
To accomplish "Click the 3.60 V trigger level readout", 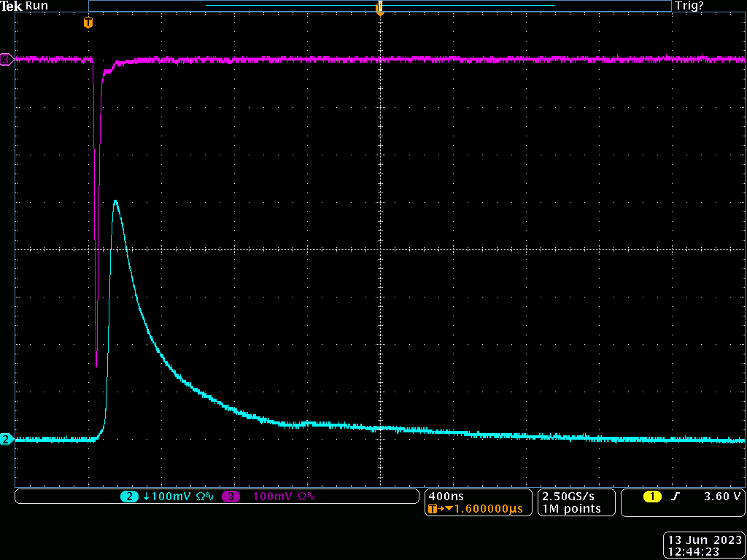I will [722, 497].
